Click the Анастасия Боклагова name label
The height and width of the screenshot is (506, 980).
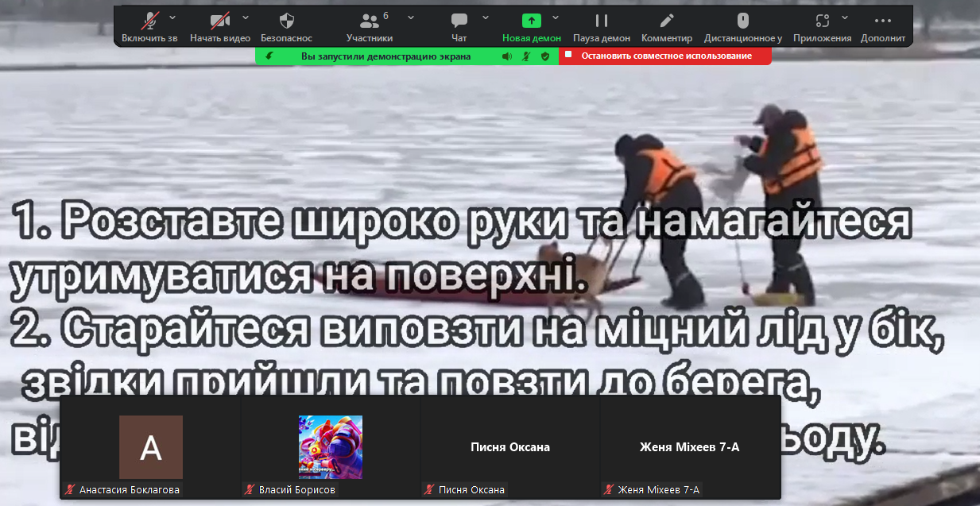tap(130, 490)
